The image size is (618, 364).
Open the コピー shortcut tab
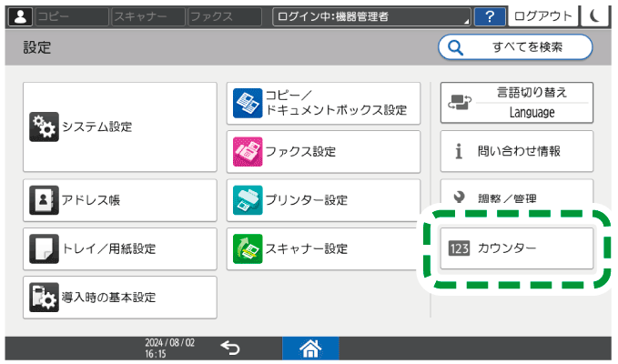coord(72,16)
